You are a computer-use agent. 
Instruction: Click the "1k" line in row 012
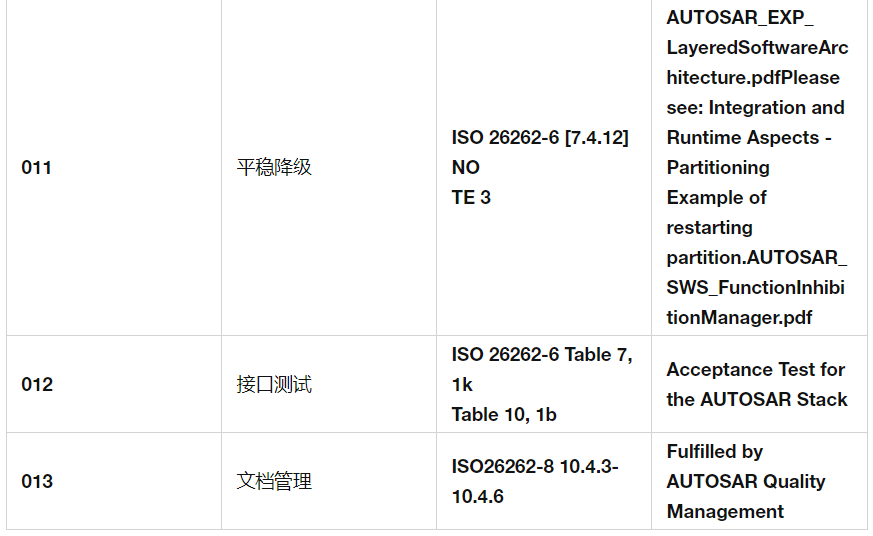click(462, 384)
